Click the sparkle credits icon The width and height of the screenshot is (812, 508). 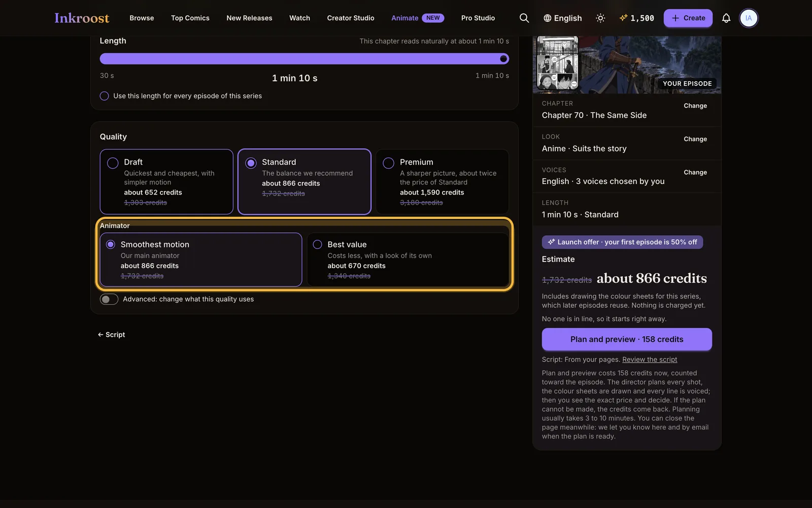coord(623,18)
